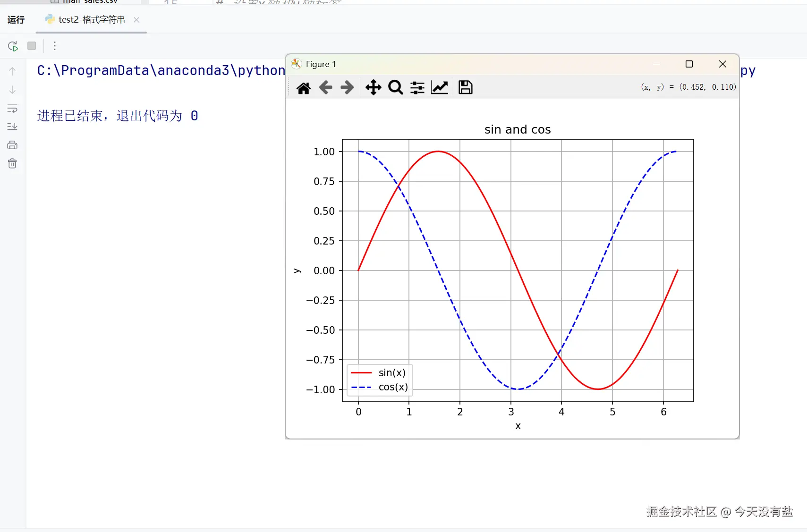The image size is (807, 532).
Task: Open the edit axis and curve parameters
Action: click(x=440, y=87)
